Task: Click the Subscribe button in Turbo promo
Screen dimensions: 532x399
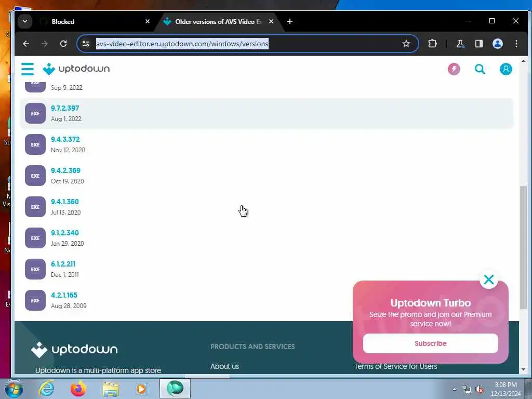Action: 431,343
